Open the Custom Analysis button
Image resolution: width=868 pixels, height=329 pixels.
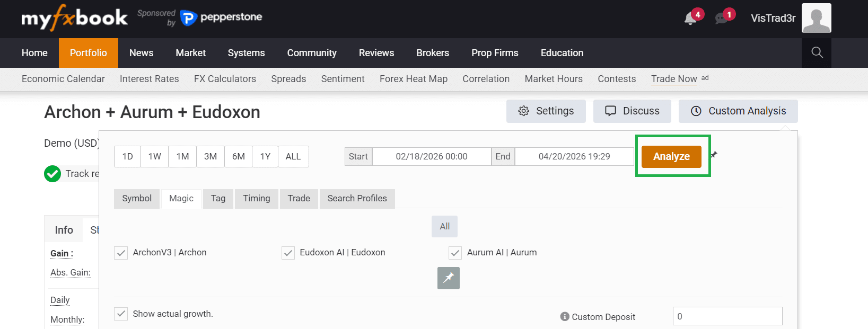tap(738, 111)
